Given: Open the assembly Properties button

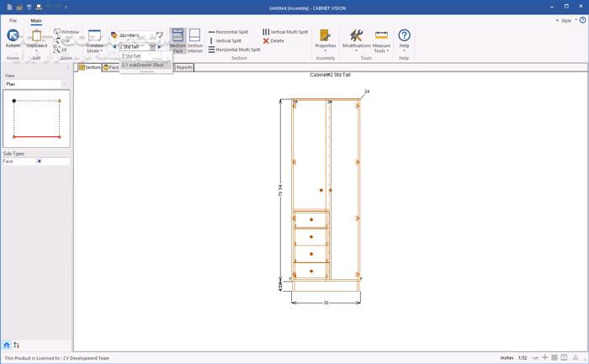Looking at the screenshot, I should [x=326, y=40].
